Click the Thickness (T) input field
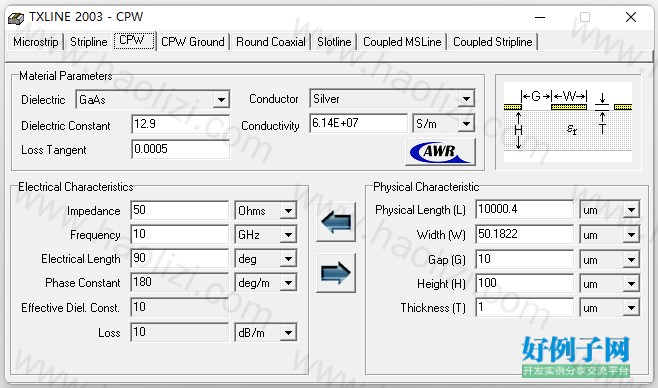Screen dimensions: 658x388 click(x=525, y=307)
